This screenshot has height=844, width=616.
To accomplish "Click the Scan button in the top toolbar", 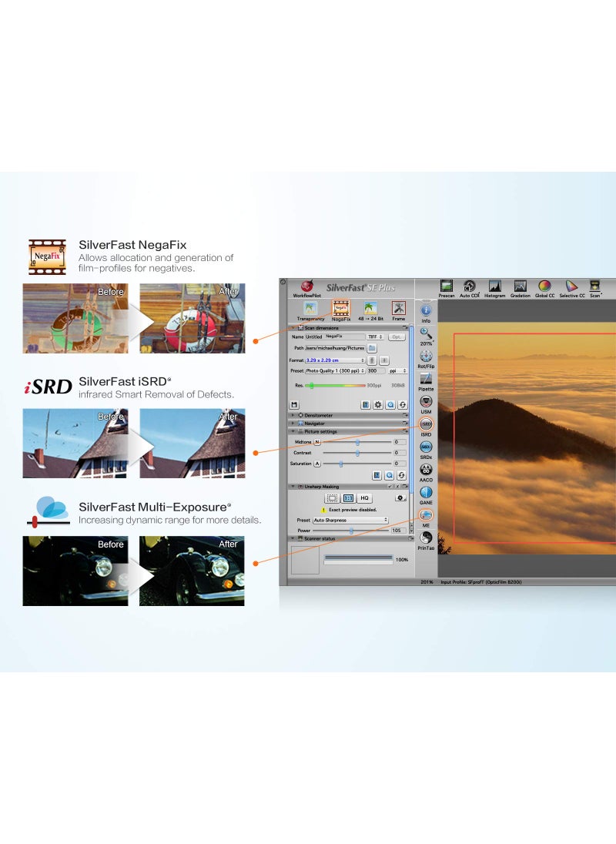I will (595, 289).
